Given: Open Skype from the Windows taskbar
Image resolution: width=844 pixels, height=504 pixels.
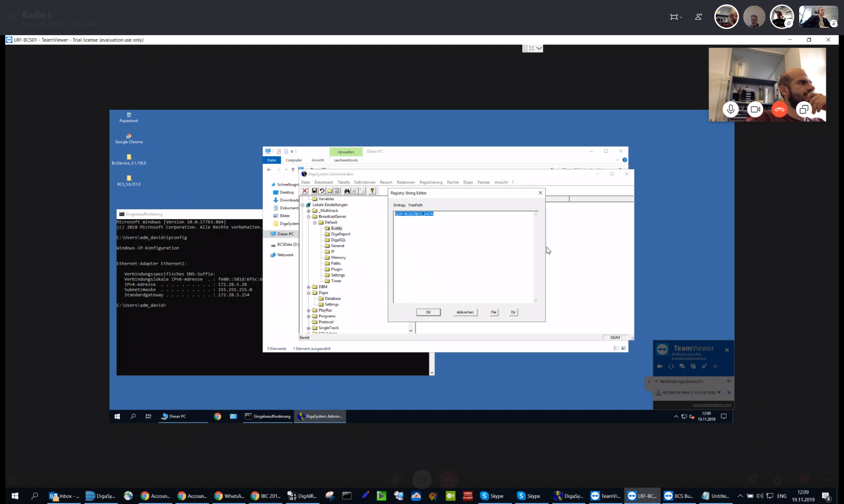Looking at the screenshot, I should click(492, 496).
